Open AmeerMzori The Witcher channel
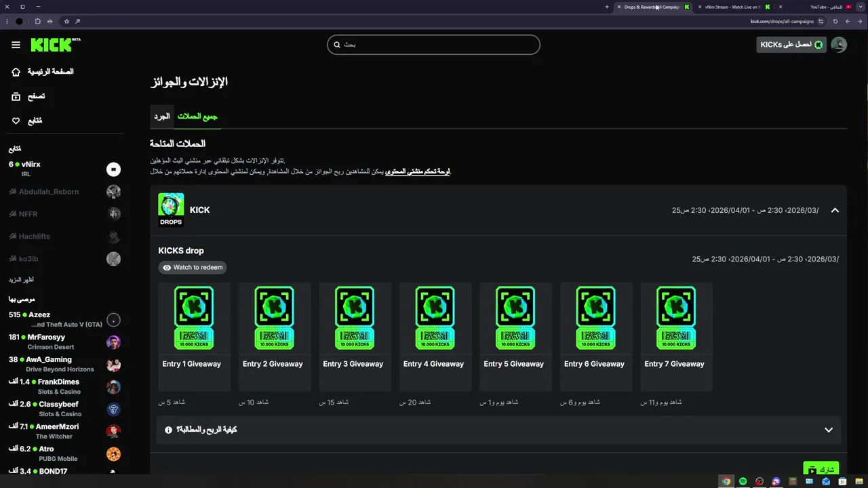 click(64, 431)
